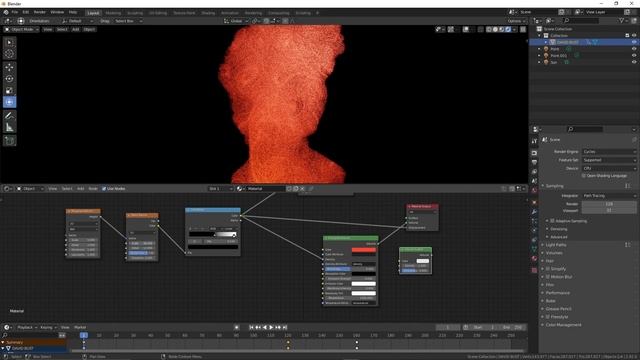Open the shader editor type icon

(x=7, y=189)
